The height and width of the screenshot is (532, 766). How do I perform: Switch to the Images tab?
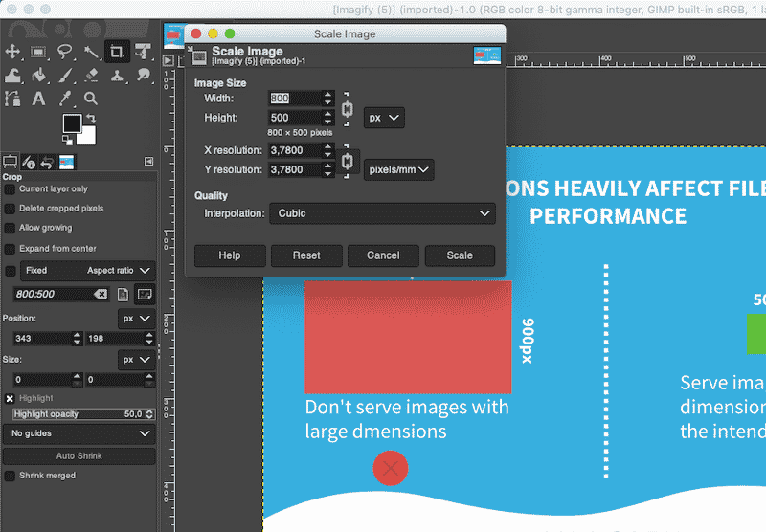(66, 162)
